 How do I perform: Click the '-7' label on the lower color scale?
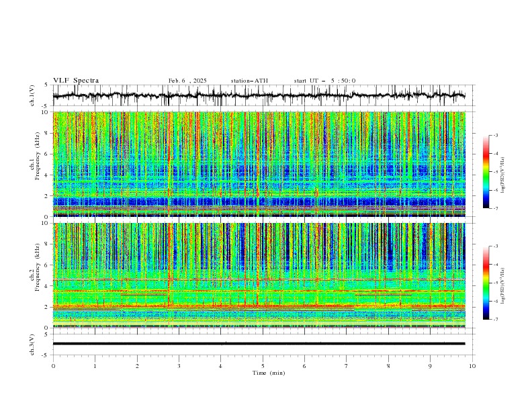pos(495,320)
